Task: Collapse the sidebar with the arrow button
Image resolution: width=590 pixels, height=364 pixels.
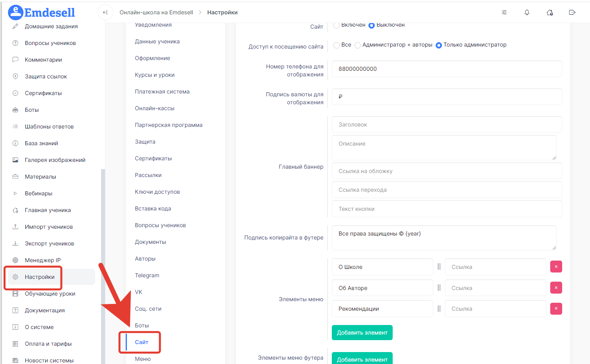Action: 105,12
